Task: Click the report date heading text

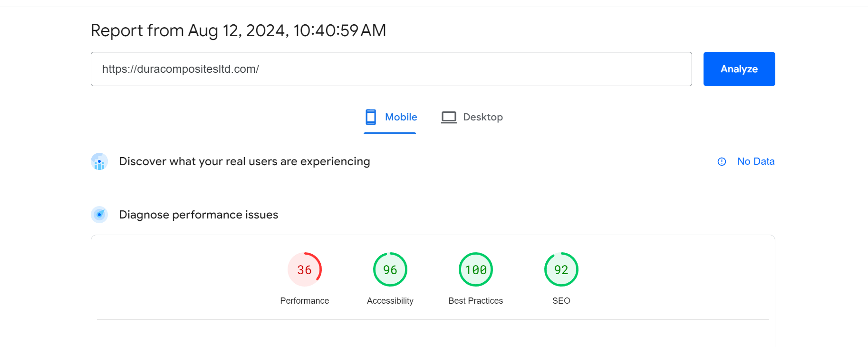Action: click(x=238, y=30)
